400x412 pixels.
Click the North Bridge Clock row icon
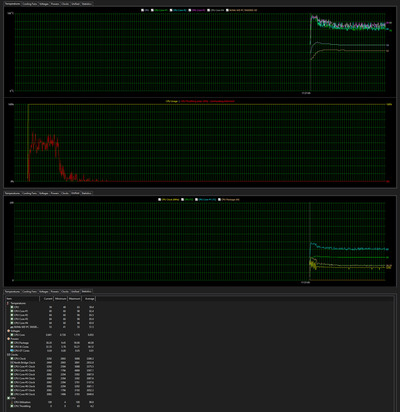pyautogui.click(x=12, y=363)
